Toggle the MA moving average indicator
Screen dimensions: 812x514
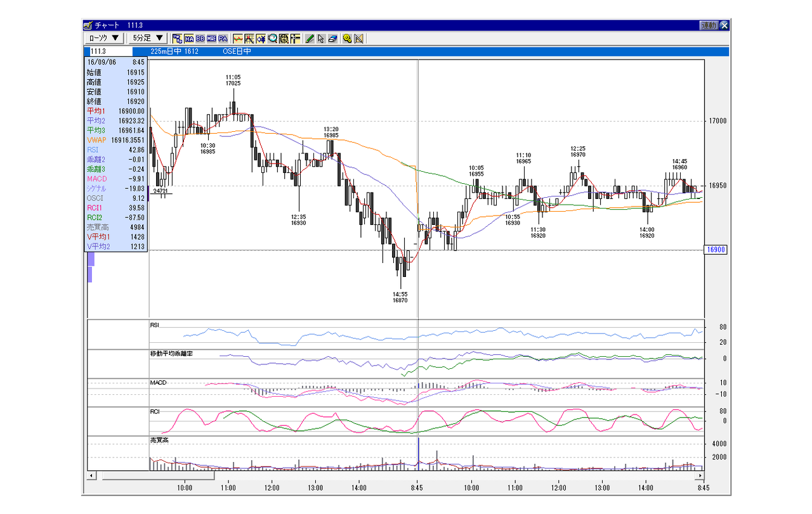coord(189,39)
